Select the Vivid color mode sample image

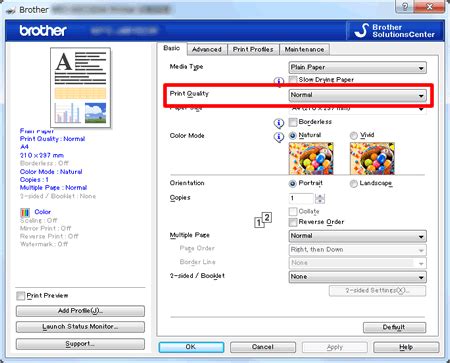click(372, 158)
